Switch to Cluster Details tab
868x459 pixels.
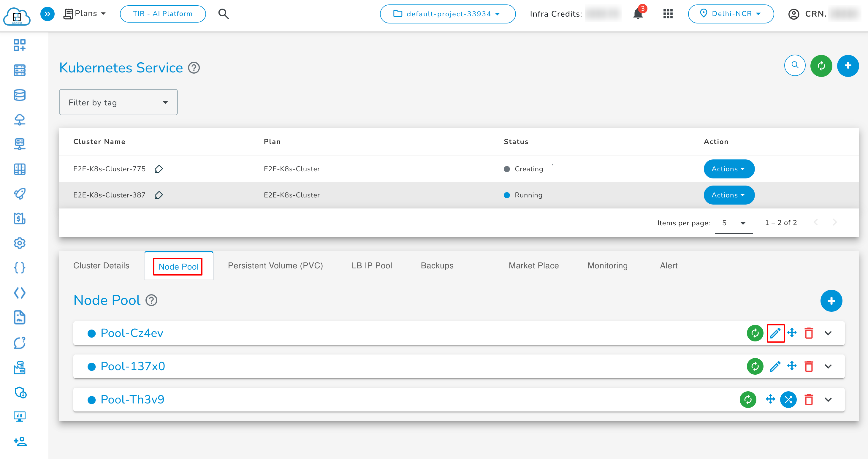[x=101, y=265]
